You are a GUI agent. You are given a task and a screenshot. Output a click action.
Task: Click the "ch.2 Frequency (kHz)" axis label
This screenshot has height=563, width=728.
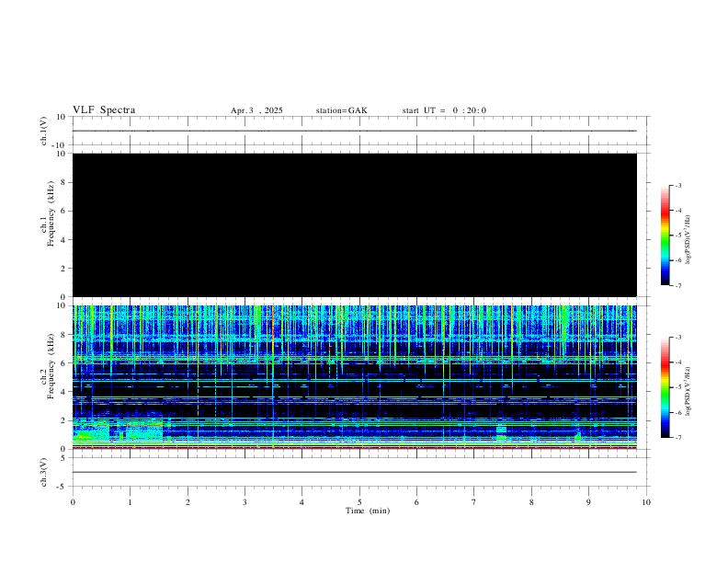tap(48, 366)
